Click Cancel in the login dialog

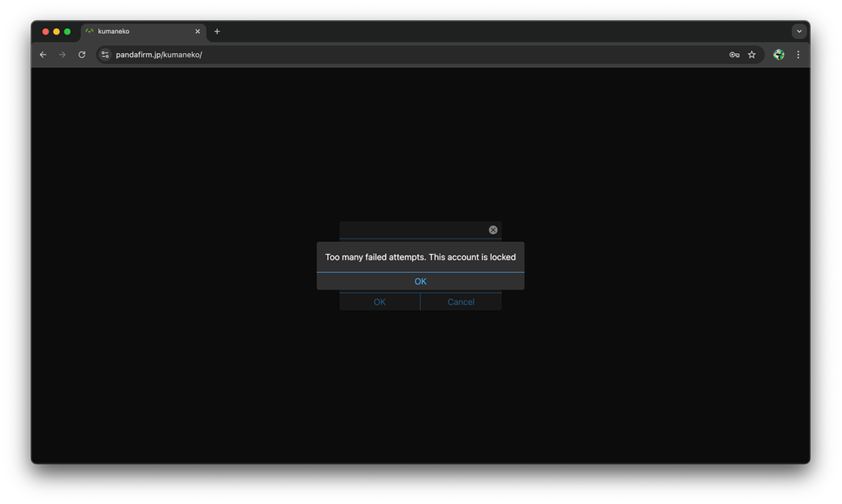tap(461, 302)
